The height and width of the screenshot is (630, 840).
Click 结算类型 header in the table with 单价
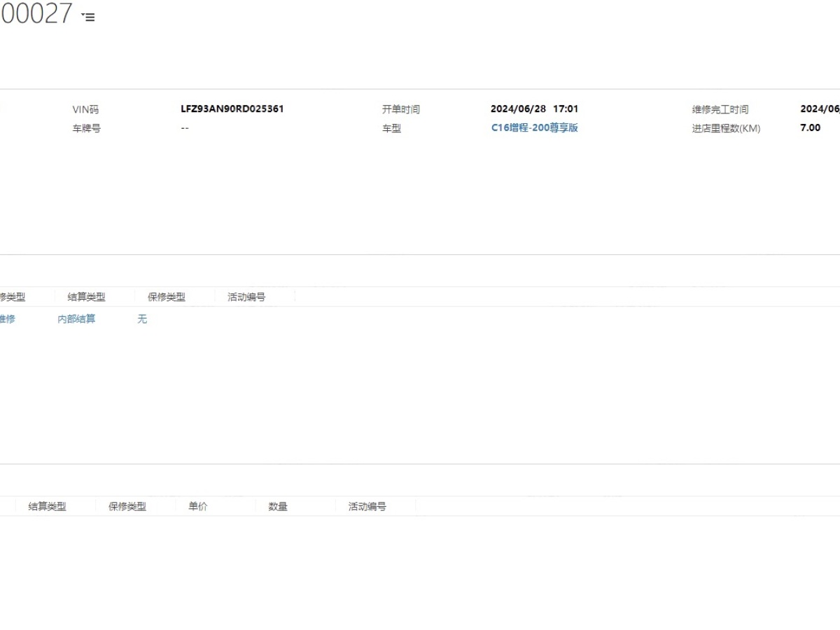[47, 507]
